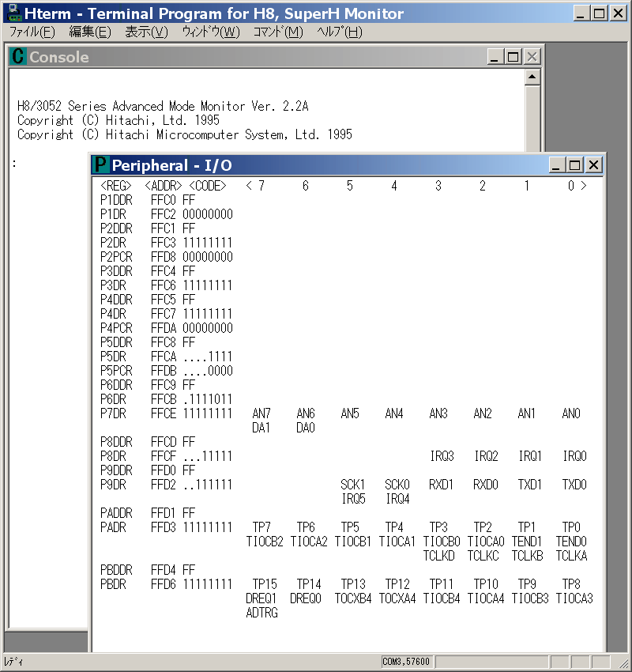
Task: Select the P3DR register row
Action: coord(167,285)
